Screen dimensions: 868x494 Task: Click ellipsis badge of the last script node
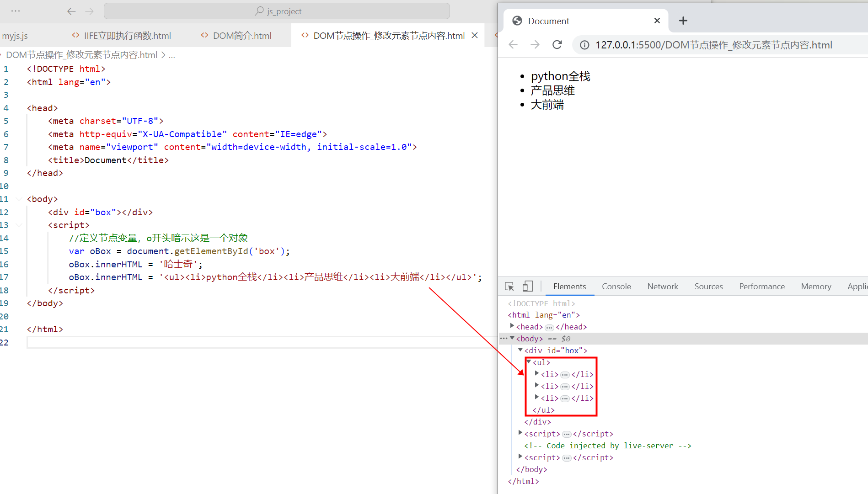click(x=567, y=458)
